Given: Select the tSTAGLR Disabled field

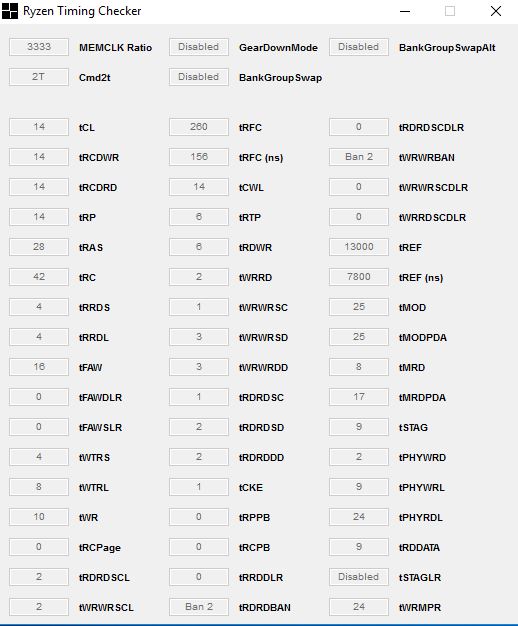Looking at the screenshot, I should pos(359,577).
